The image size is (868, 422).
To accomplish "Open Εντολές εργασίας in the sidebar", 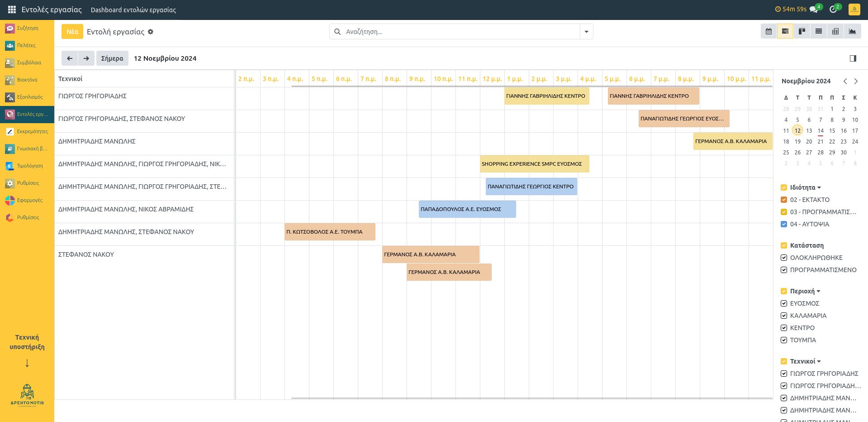I will (x=27, y=114).
